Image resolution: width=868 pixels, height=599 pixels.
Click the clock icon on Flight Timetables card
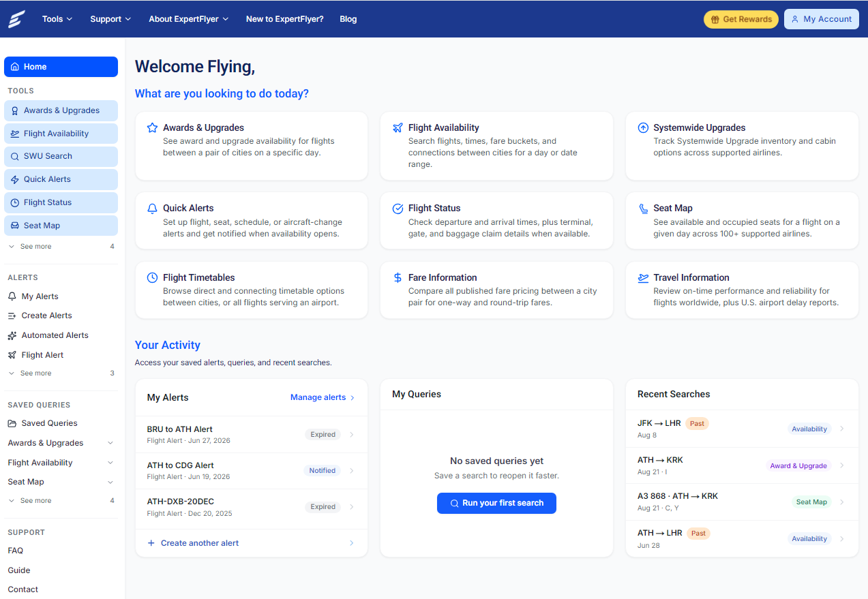click(152, 277)
